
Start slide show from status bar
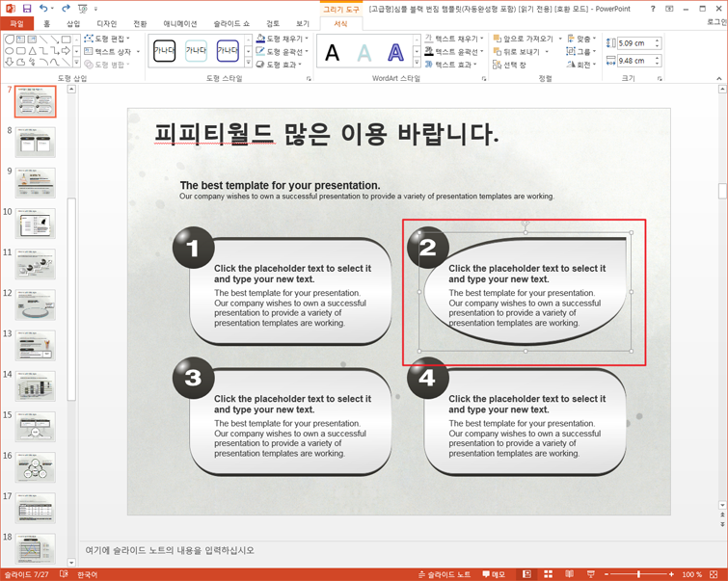tap(590, 574)
